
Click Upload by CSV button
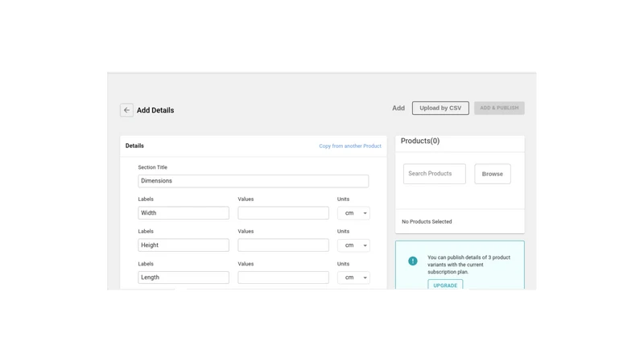pos(440,108)
